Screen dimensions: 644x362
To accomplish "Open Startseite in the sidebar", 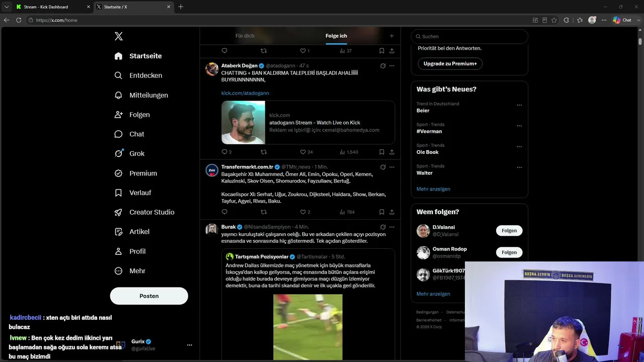I will [x=138, y=56].
